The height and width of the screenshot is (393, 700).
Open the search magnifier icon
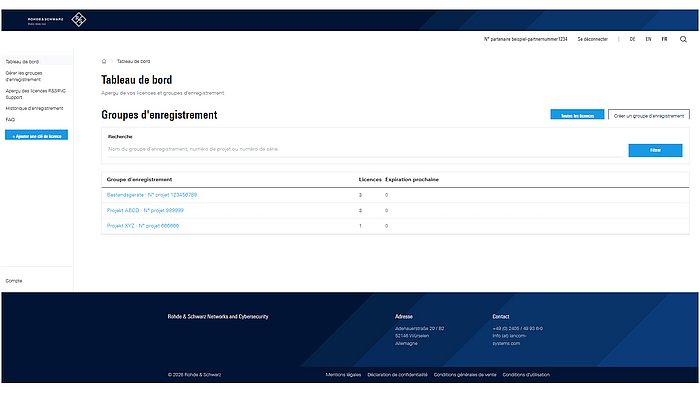pyautogui.click(x=683, y=39)
